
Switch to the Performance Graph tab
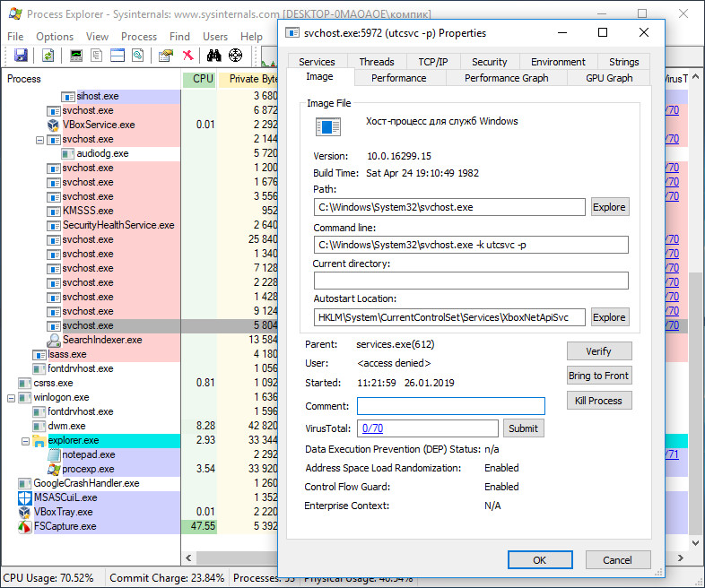click(506, 78)
